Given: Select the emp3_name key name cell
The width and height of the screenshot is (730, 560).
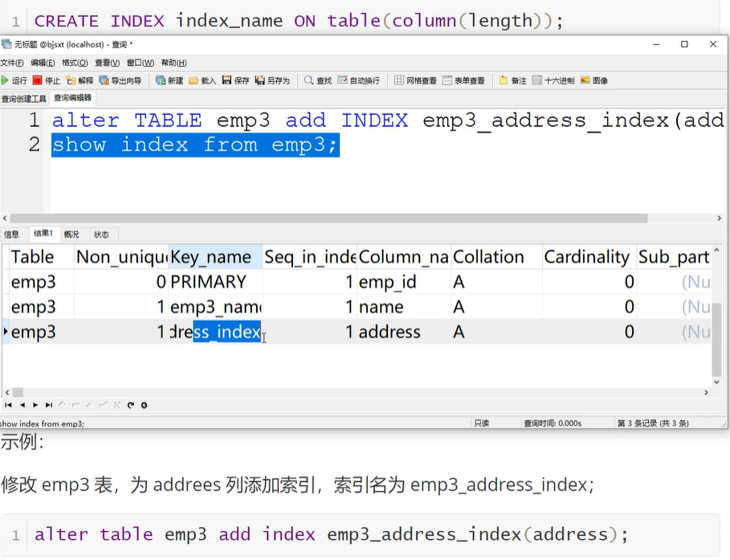Looking at the screenshot, I should tap(215, 307).
